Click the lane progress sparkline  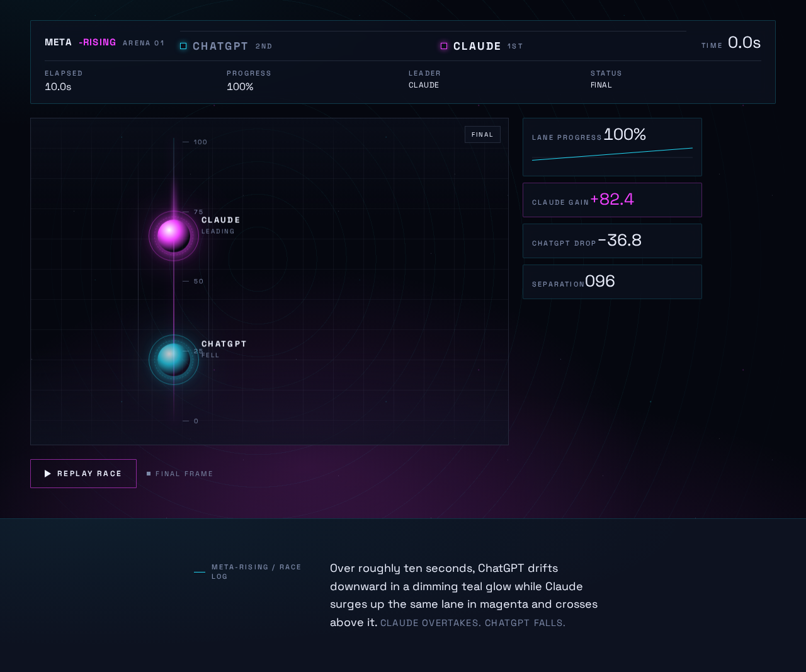coord(612,154)
